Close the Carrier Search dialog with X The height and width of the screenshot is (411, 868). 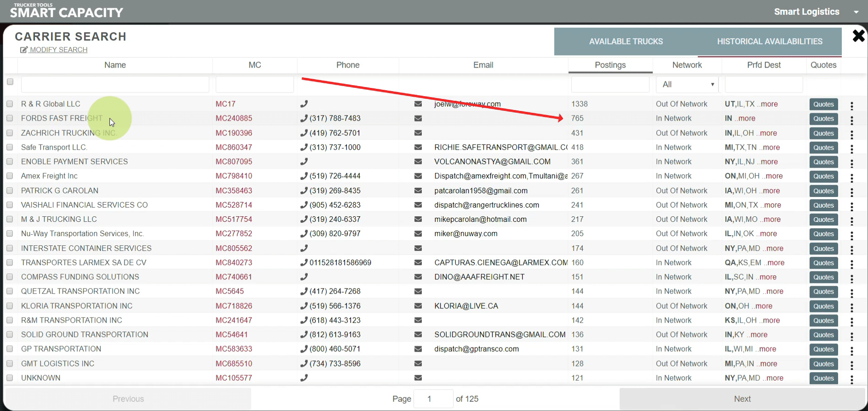(x=858, y=36)
